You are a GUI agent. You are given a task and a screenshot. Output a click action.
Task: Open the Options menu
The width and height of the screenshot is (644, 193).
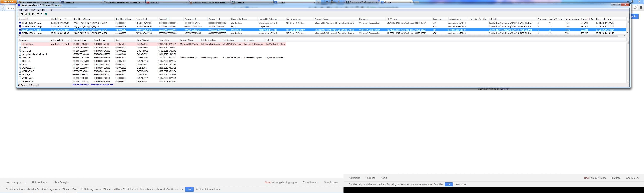tap(41, 10)
